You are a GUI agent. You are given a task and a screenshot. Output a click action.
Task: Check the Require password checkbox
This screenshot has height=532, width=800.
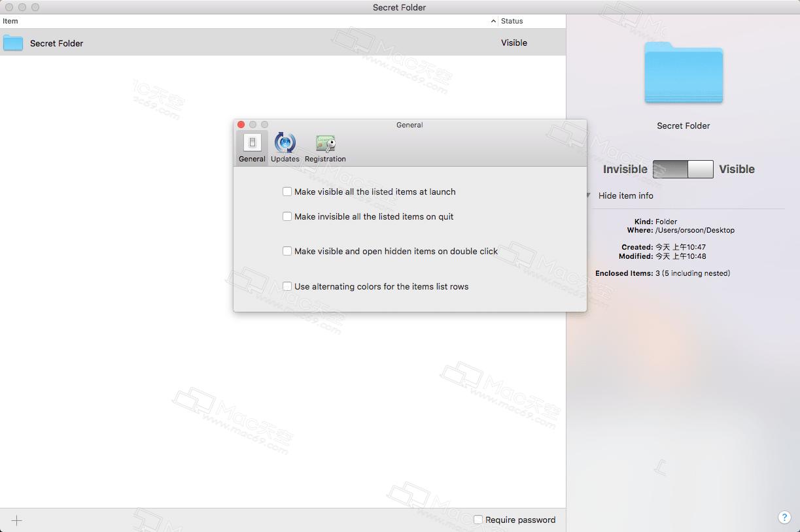tap(478, 520)
